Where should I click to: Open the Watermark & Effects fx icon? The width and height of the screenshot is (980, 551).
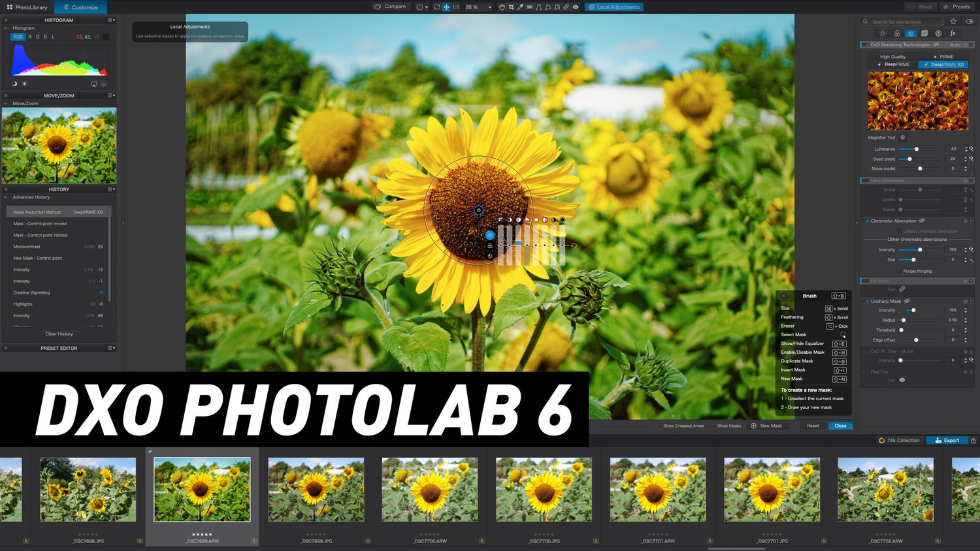[x=953, y=33]
